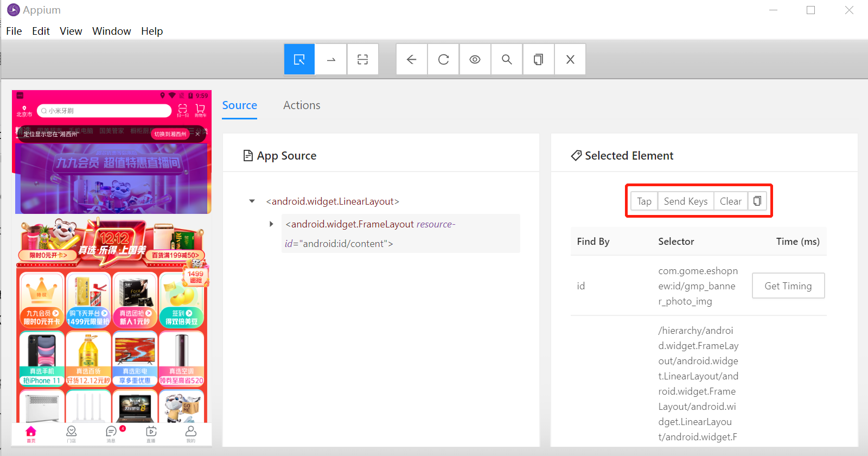Choose the Tap by Coordinates mode icon
The image size is (868, 456).
362,59
